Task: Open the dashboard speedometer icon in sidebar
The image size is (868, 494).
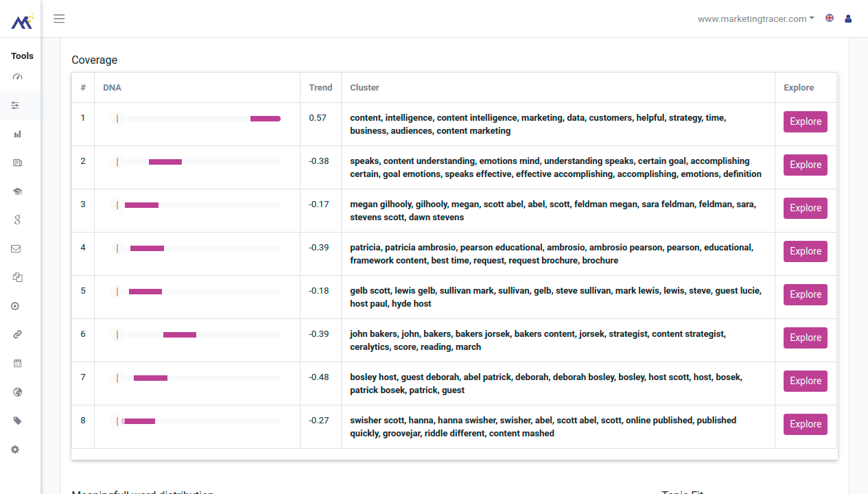Action: click(x=17, y=77)
